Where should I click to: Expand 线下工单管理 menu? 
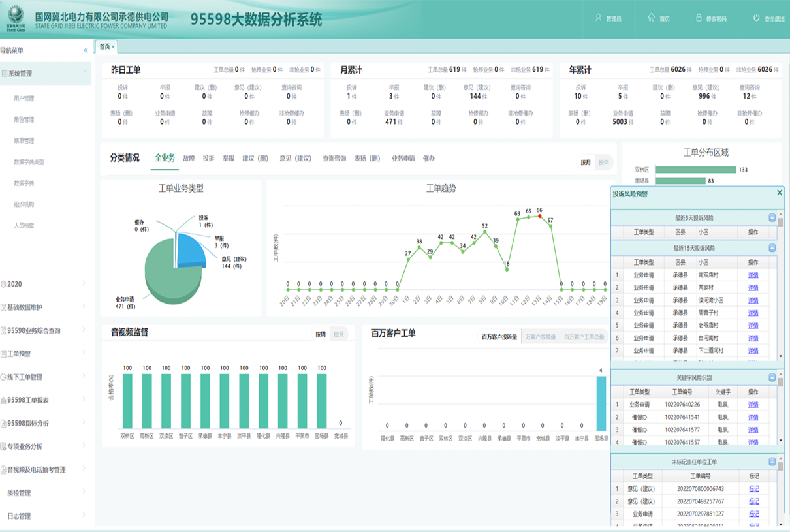coord(46,377)
